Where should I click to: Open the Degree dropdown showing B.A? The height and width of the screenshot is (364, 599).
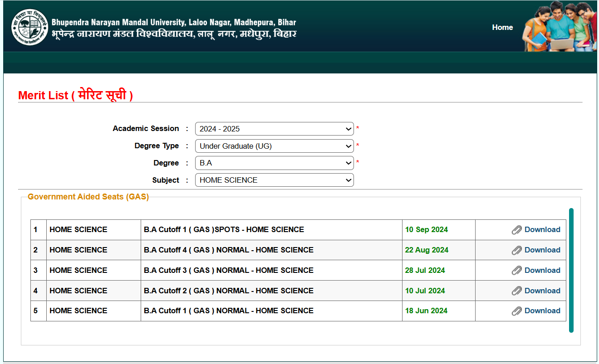(x=275, y=163)
